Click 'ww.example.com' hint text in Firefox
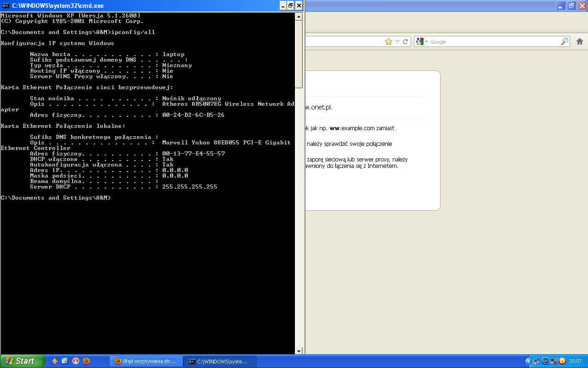 [352, 128]
